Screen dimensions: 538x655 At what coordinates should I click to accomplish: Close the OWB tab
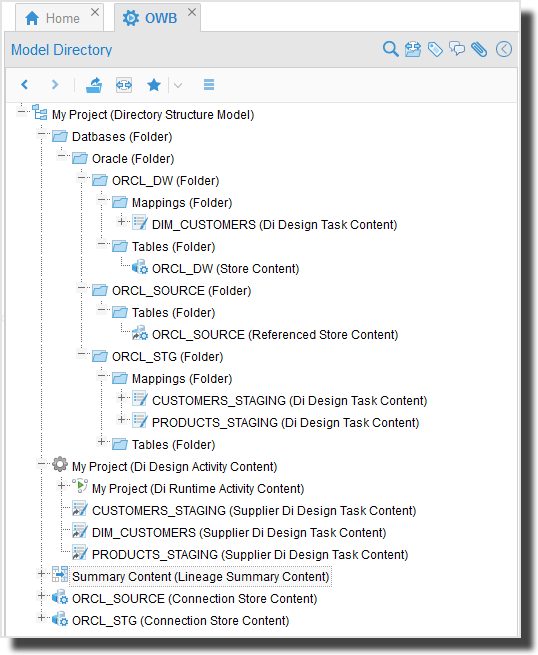[x=192, y=12]
